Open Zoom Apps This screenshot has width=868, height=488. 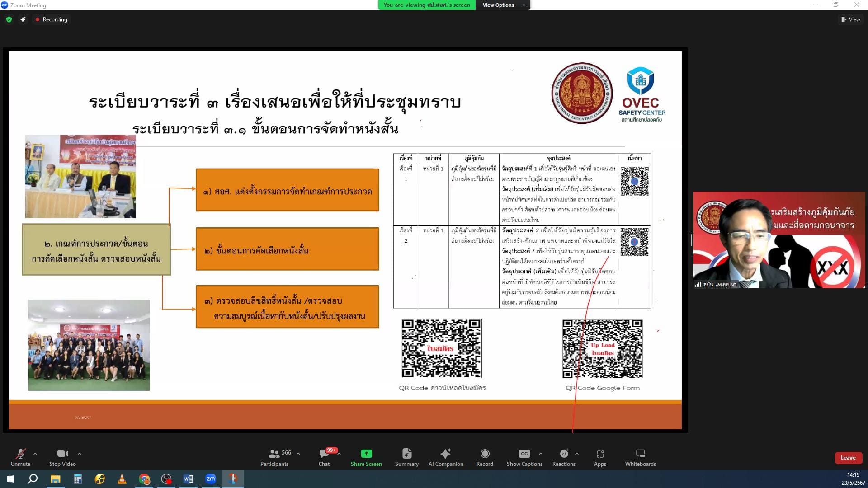coord(600,457)
